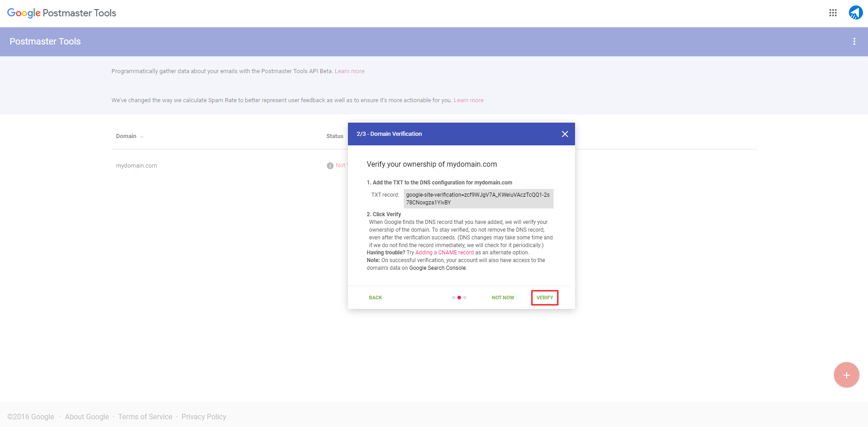The image size is (868, 427).
Task: Click the account profile avatar
Action: [855, 13]
